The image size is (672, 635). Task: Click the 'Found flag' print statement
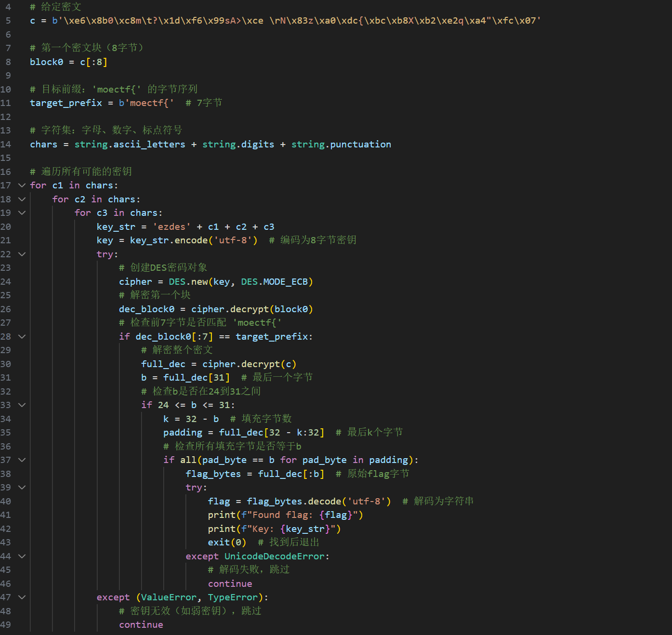285,515
